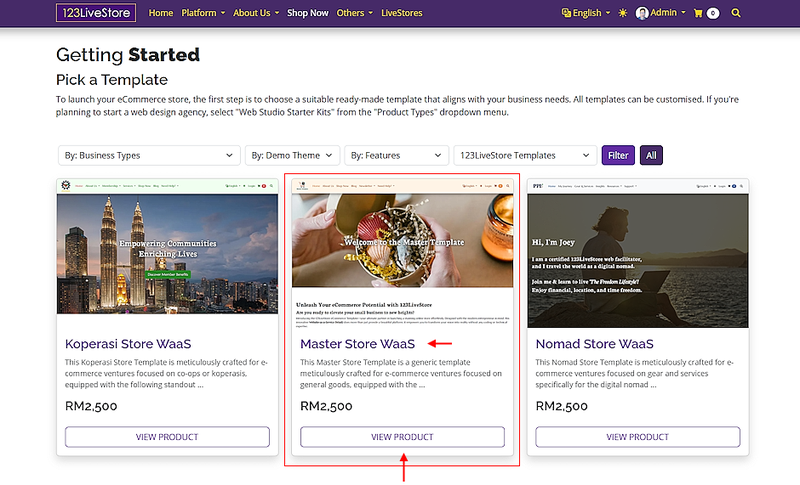Open the shopping cart icon
Viewport: 800px width, 485px height.
click(x=712, y=13)
